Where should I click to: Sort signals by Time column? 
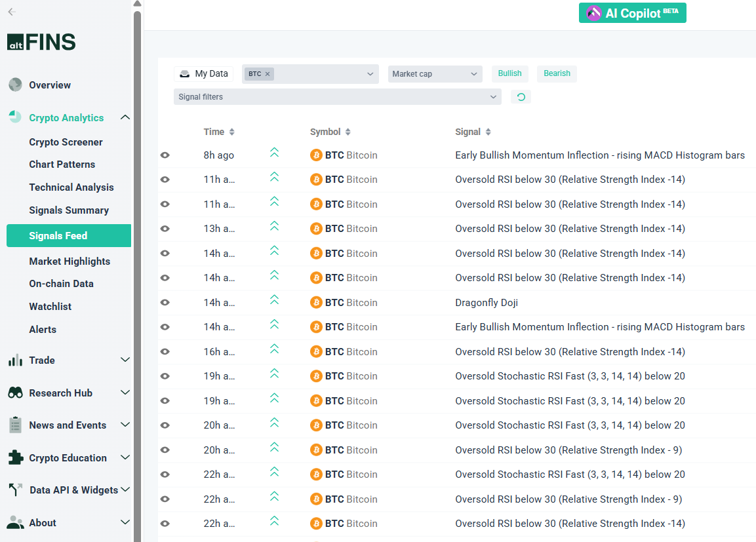coord(219,132)
